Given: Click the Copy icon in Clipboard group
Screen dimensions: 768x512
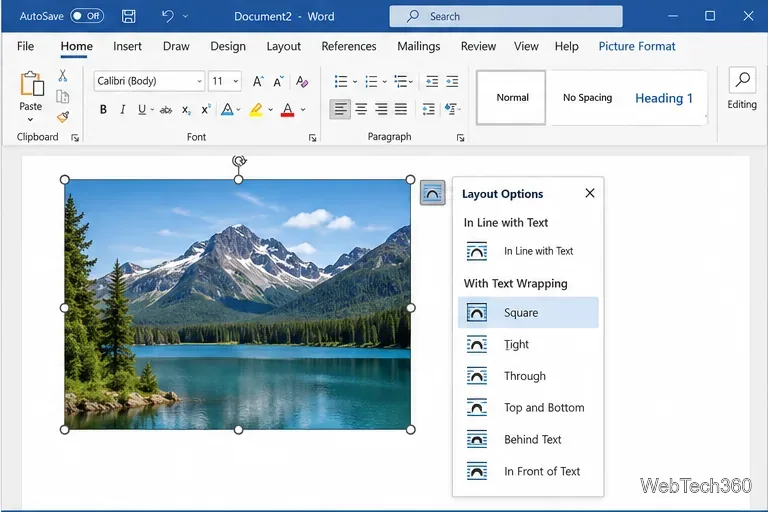Looking at the screenshot, I should coord(63,97).
